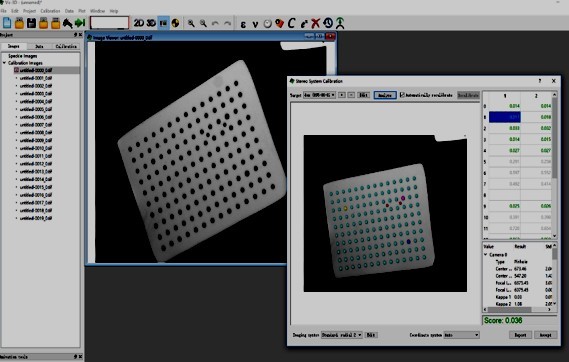Click the clock-with-arrow history icon
Screen dimensions: 569x362
328,23
